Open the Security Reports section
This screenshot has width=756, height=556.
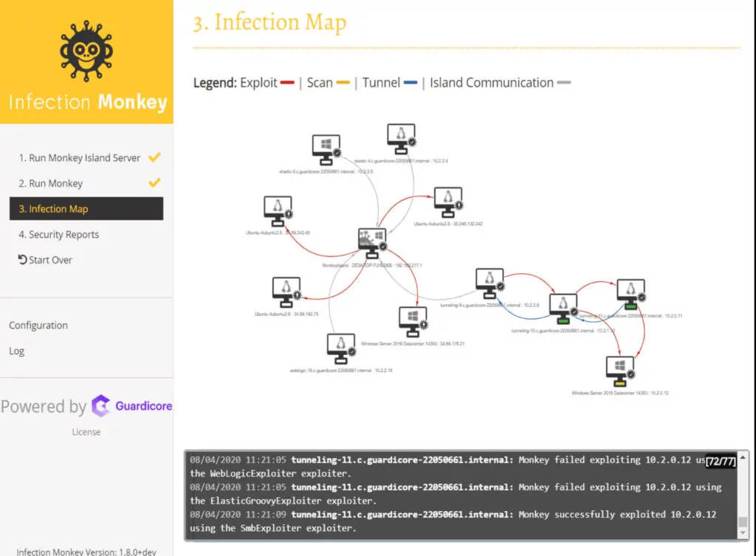59,234
